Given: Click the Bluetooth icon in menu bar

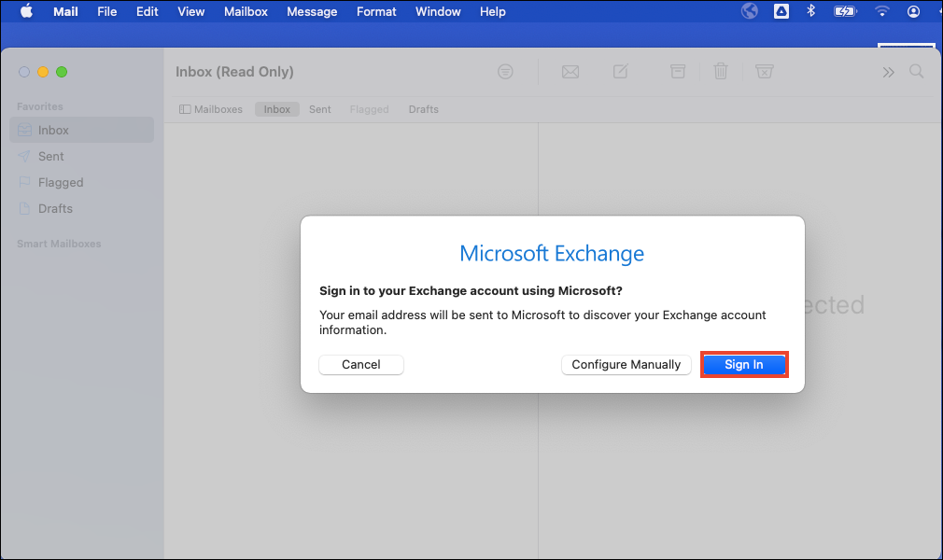Looking at the screenshot, I should (810, 11).
